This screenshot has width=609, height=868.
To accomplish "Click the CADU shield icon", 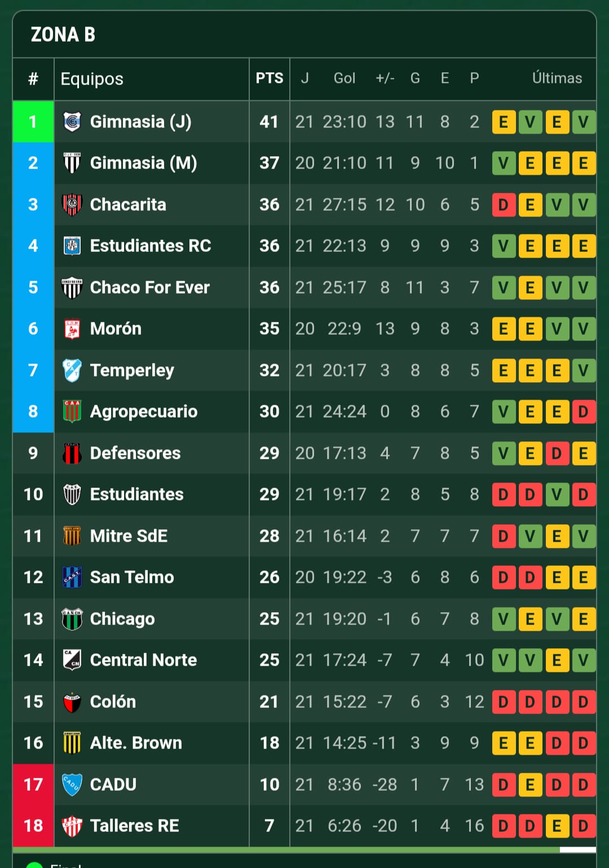I will [72, 784].
